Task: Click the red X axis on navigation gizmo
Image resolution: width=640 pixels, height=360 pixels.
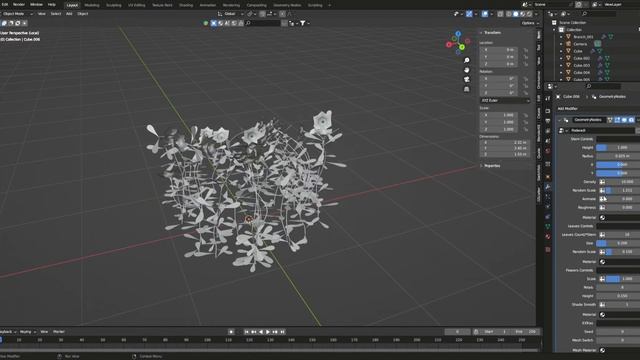Action: [449, 44]
